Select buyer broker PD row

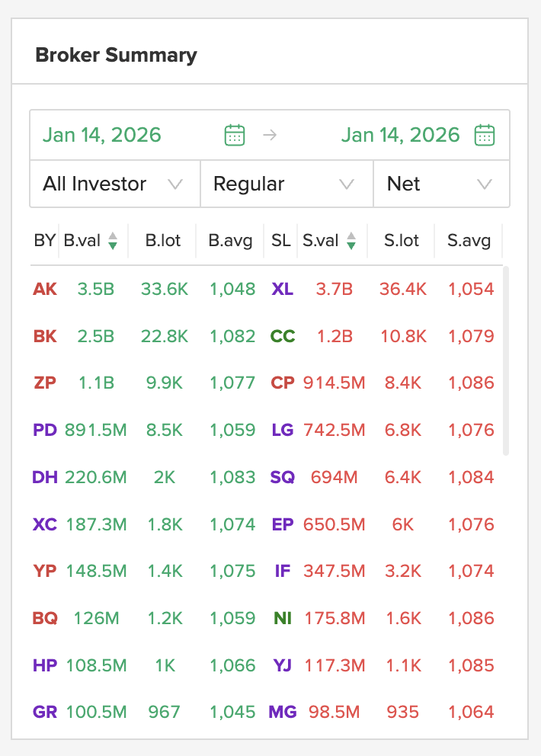click(45, 430)
